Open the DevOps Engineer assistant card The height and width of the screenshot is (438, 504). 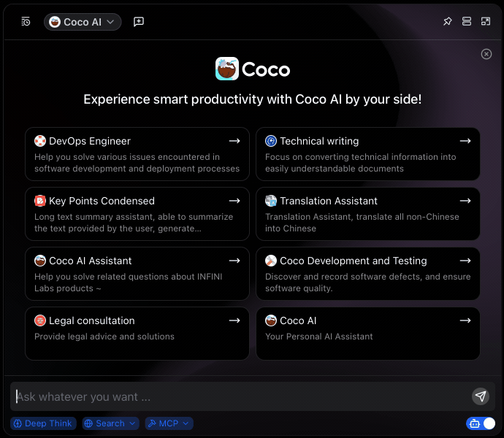click(137, 154)
